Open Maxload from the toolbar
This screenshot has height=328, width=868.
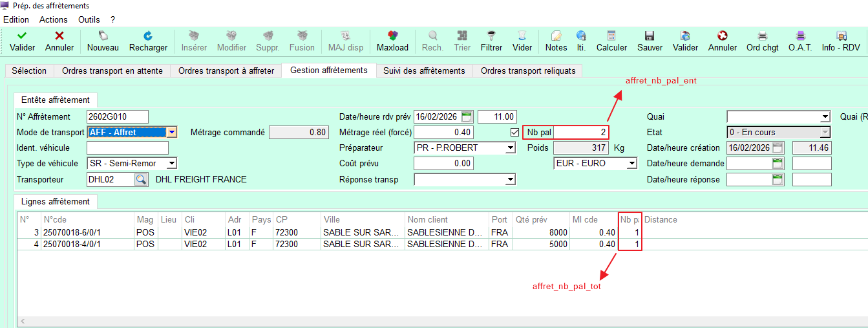[x=392, y=36]
